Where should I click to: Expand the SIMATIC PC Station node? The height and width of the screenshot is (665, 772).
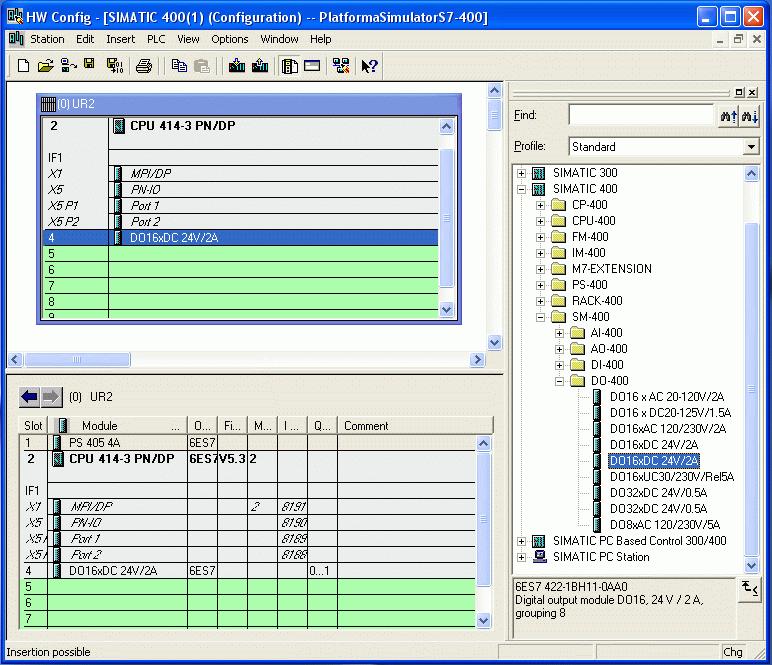(x=521, y=557)
